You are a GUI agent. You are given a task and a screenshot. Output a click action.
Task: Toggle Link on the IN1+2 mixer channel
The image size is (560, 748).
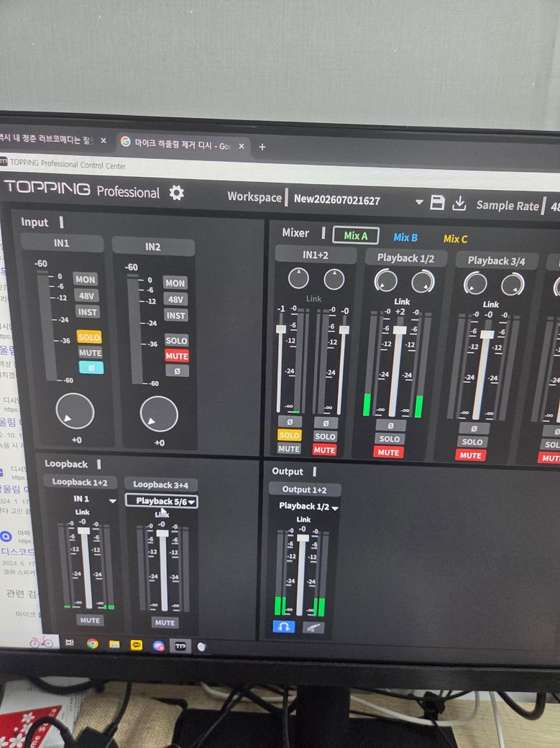(x=313, y=298)
